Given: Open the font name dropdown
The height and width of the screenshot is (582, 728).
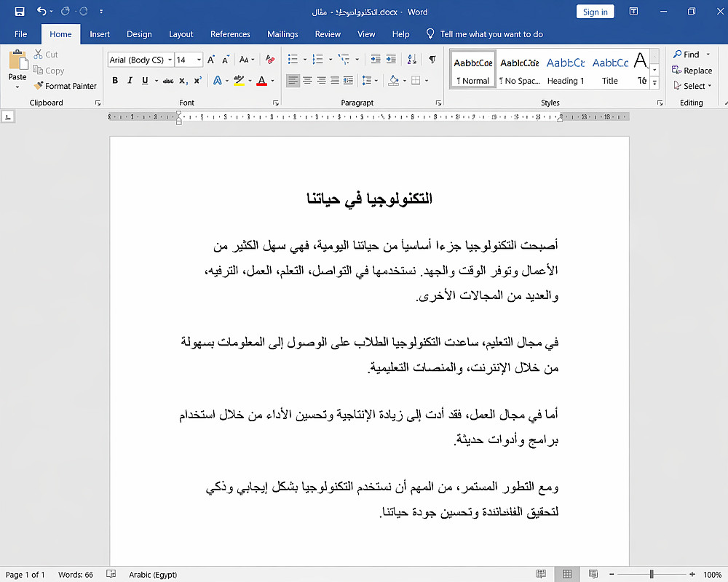Looking at the screenshot, I should [170, 60].
